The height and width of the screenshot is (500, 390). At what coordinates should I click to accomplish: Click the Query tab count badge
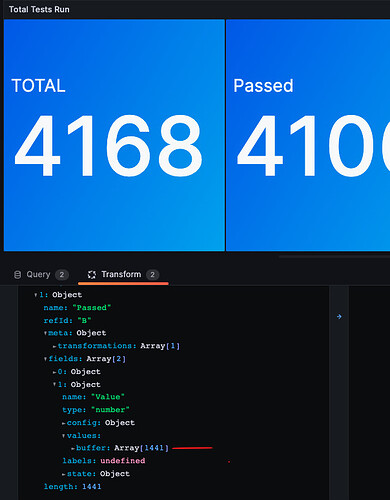(62, 275)
